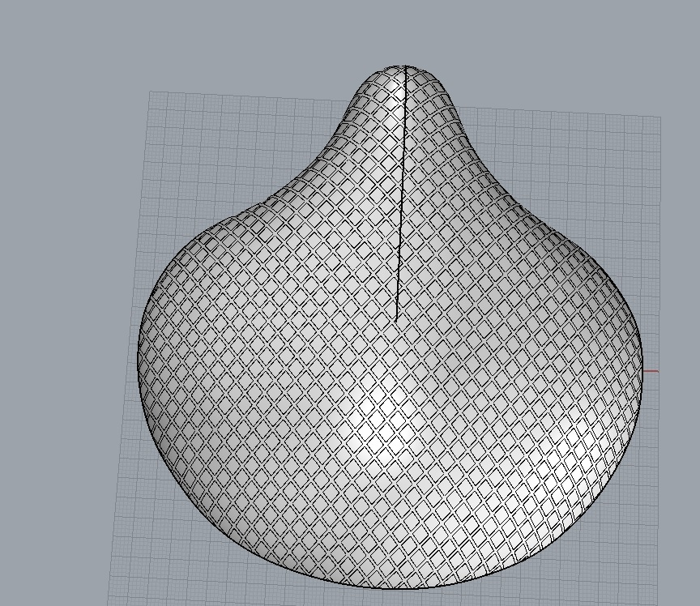Image resolution: width=700 pixels, height=606 pixels.
Task: Select the black seam curve on the dome
Action: (x=401, y=193)
